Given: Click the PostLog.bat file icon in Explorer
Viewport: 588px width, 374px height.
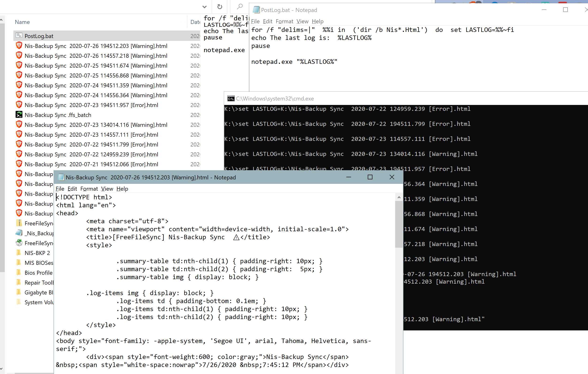Looking at the screenshot, I should coord(19,36).
